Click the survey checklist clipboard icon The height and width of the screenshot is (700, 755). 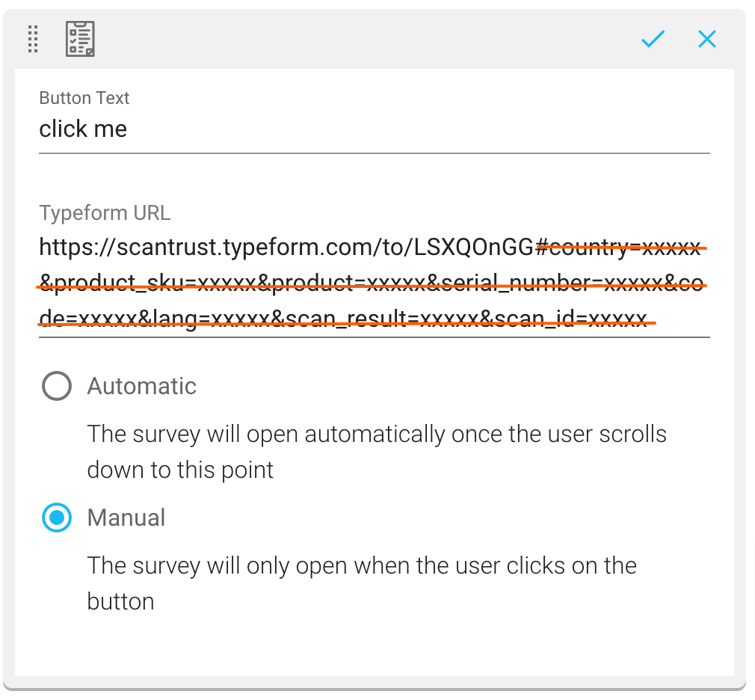pyautogui.click(x=80, y=39)
